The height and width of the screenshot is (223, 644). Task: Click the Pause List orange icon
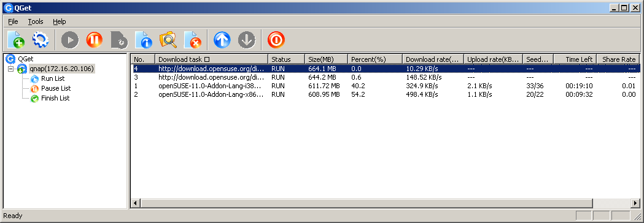click(35, 89)
